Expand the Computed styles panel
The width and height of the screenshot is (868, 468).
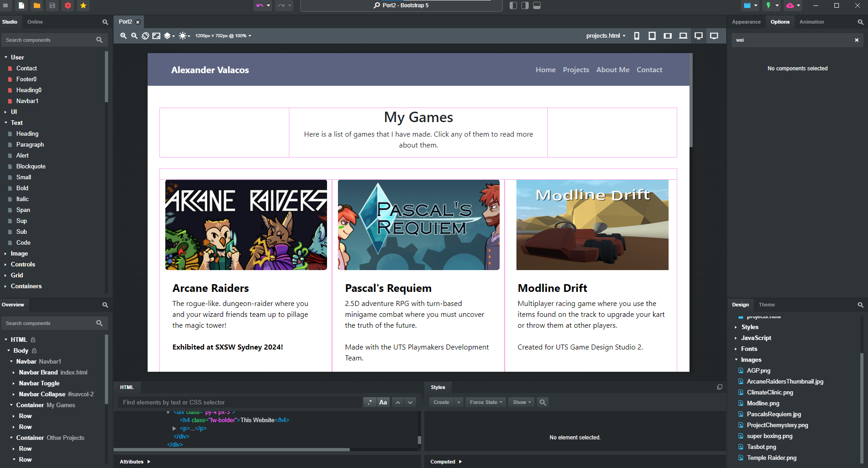click(446, 462)
